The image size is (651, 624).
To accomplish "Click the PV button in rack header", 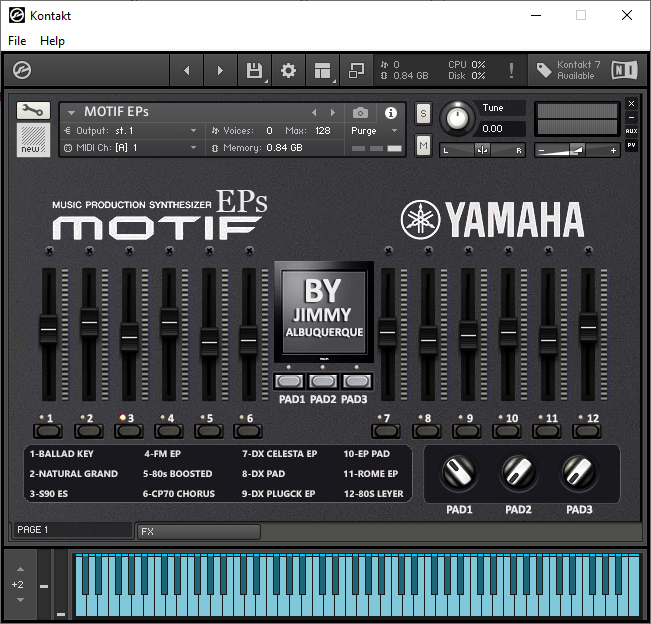I will coord(631,145).
